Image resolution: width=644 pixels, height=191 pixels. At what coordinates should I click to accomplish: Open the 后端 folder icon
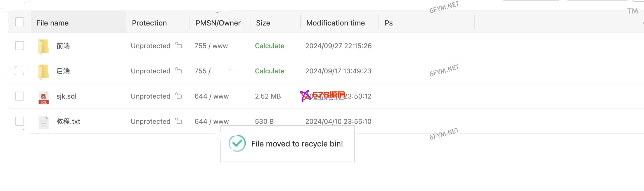44,71
